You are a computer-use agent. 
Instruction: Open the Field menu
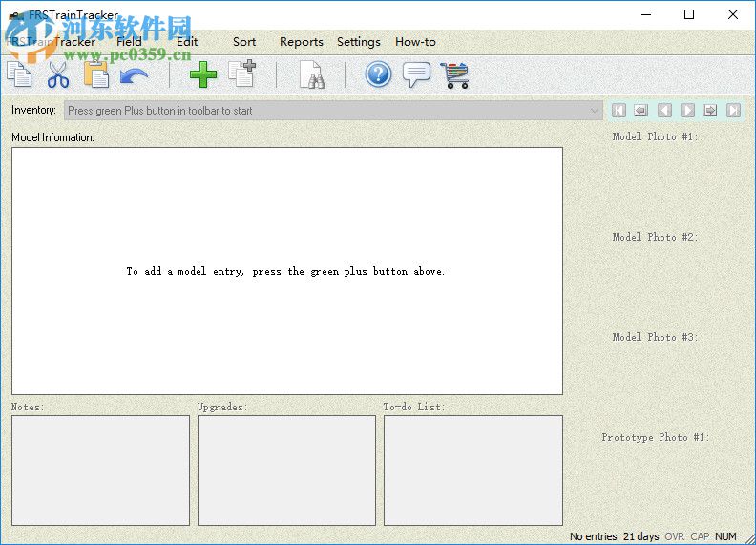tap(129, 42)
